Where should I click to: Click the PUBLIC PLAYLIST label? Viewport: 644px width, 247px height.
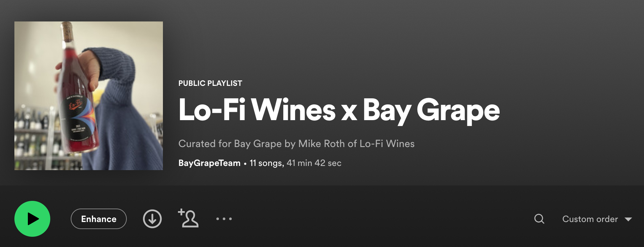pos(210,83)
